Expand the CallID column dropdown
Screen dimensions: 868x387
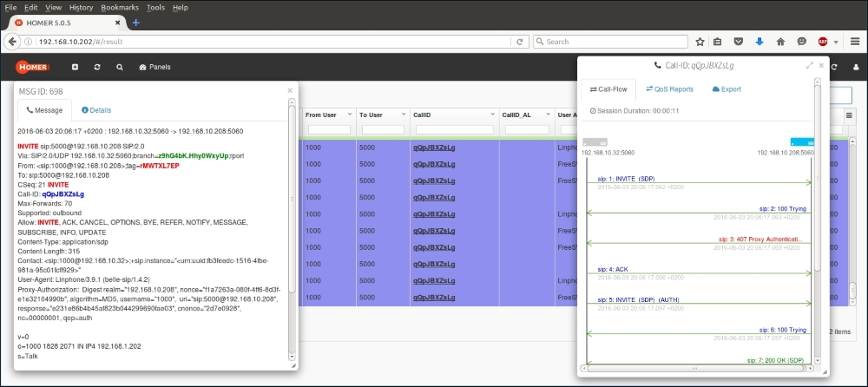(493, 115)
